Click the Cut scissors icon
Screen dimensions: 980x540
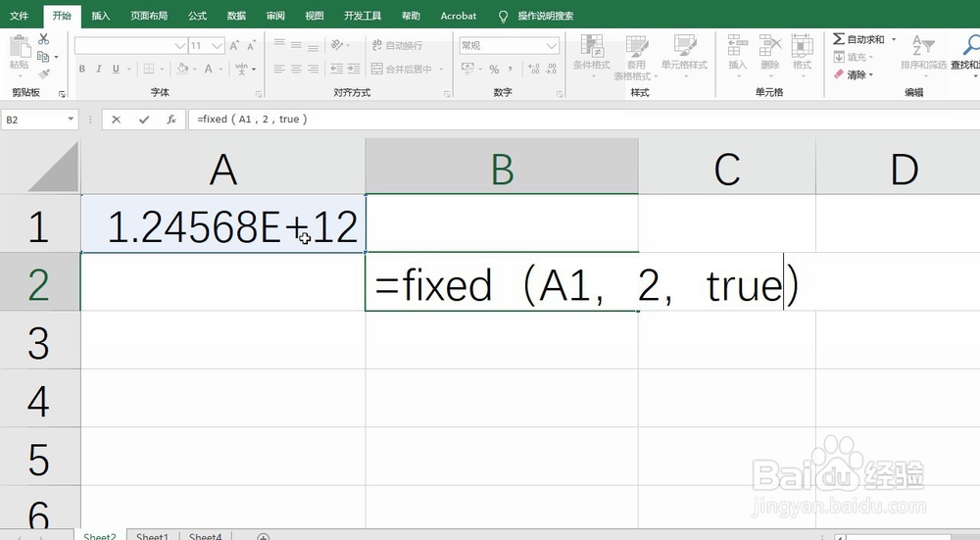pyautogui.click(x=44, y=39)
